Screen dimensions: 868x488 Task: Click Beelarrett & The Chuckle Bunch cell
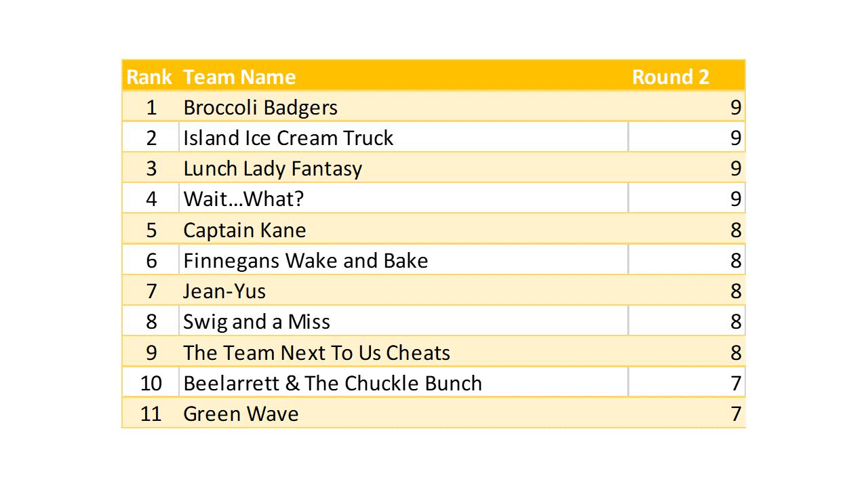pyautogui.click(x=333, y=384)
